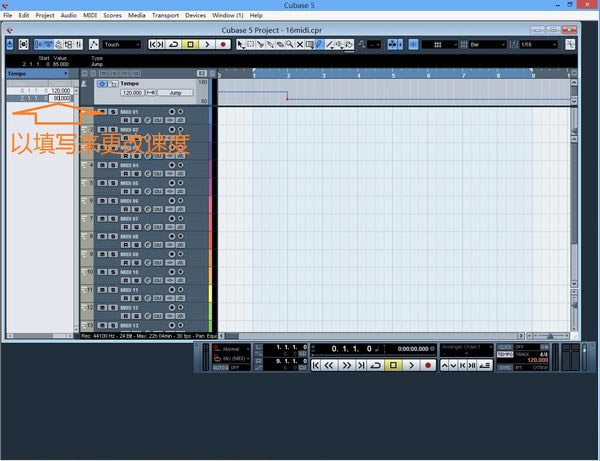Viewport: 600px width, 461px height.
Task: Open the Touch automation mode dropdown
Action: pos(123,44)
